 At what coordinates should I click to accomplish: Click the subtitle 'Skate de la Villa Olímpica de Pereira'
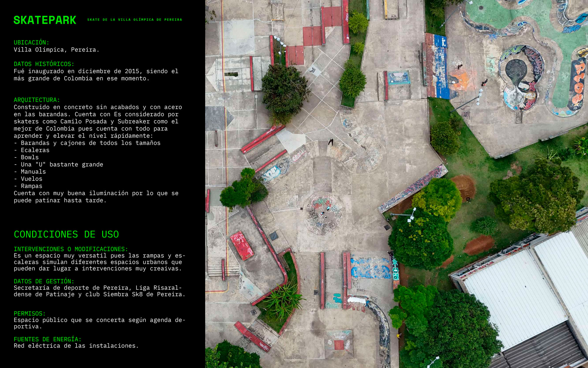135,20
